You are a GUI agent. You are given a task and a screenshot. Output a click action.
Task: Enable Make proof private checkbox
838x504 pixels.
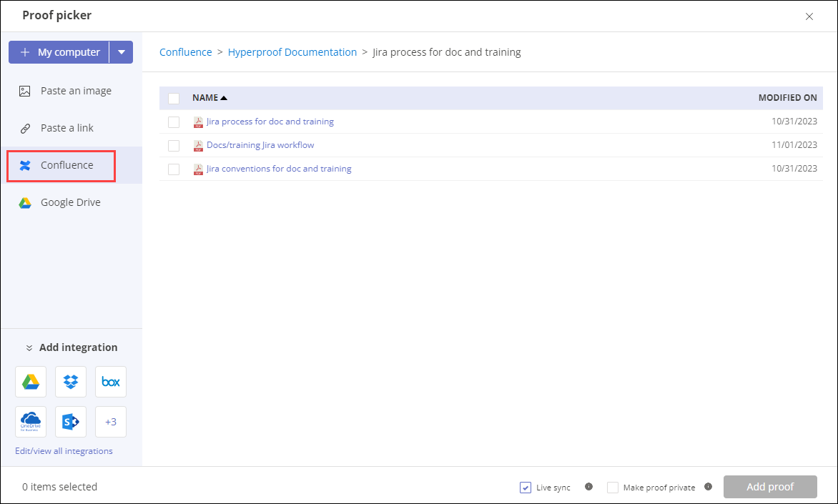[613, 488]
